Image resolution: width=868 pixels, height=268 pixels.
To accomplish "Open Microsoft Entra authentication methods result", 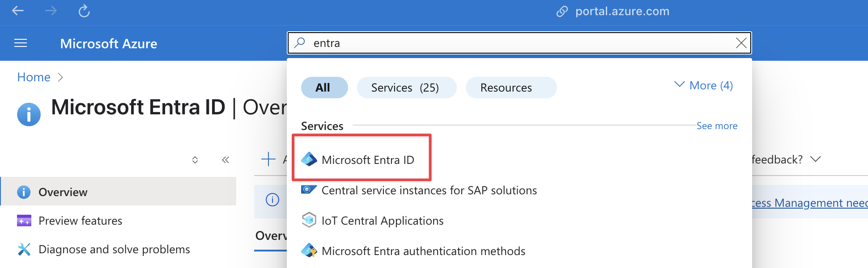I will pos(423,251).
